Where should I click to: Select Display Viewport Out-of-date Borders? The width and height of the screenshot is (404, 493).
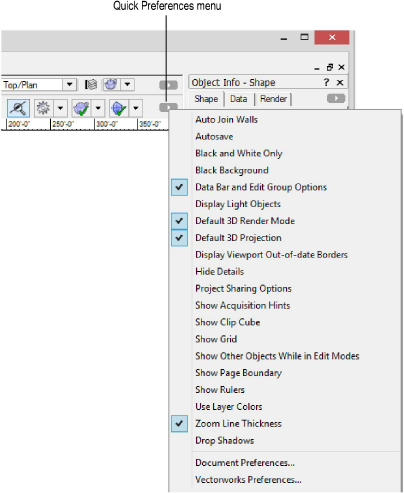285,255
